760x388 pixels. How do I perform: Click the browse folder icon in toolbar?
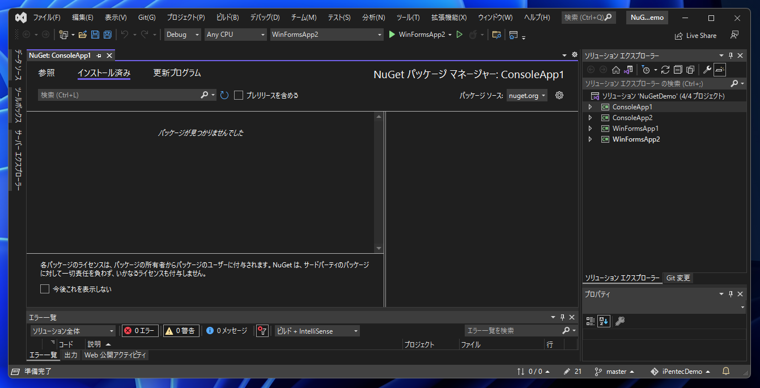496,35
